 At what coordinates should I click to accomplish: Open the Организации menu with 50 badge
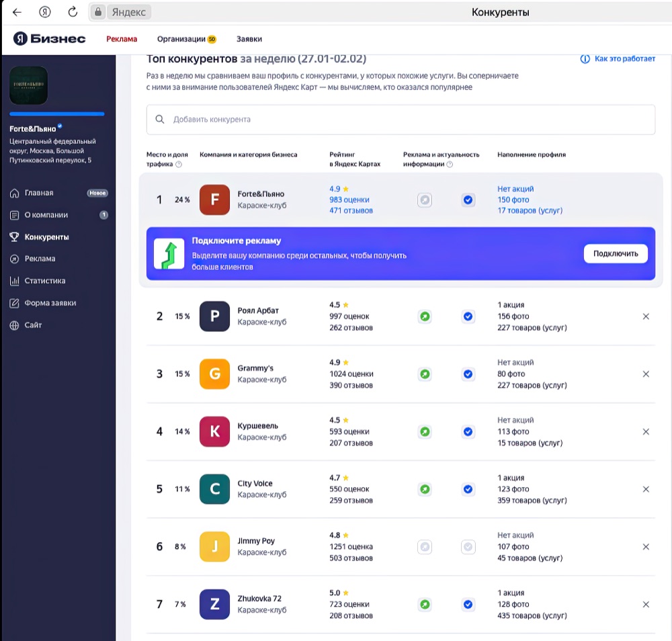point(186,39)
